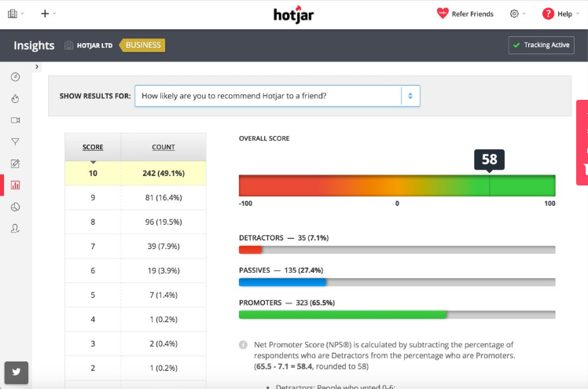Expand the Help menu arrow
The width and height of the screenshot is (588, 389).
click(578, 14)
